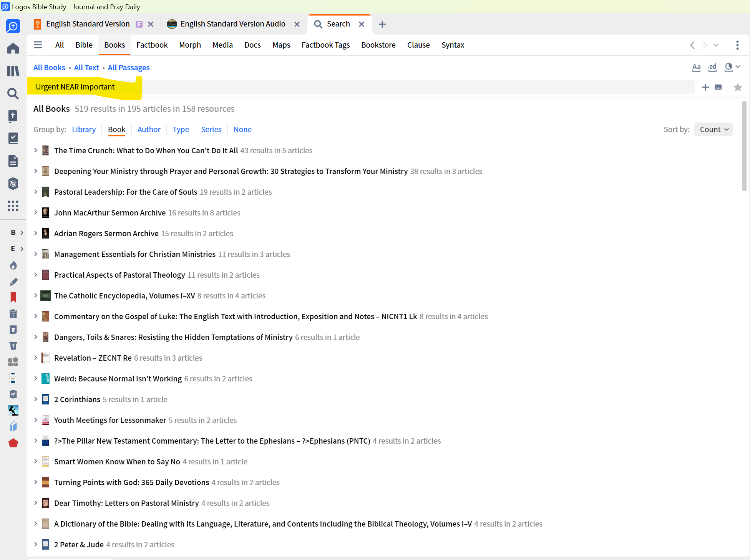
Task: Switch to the Factbook search tab
Action: click(152, 45)
